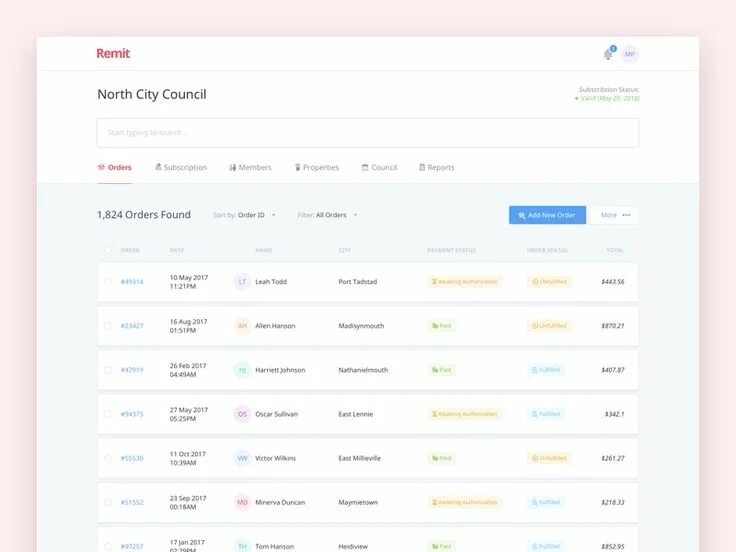Click the city Port Tadstad

[x=358, y=282]
